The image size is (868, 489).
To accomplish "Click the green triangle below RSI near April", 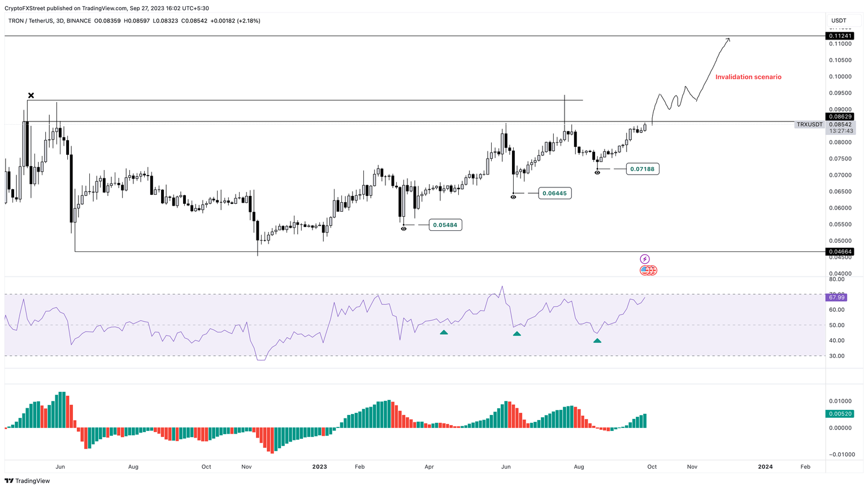I will click(x=444, y=333).
